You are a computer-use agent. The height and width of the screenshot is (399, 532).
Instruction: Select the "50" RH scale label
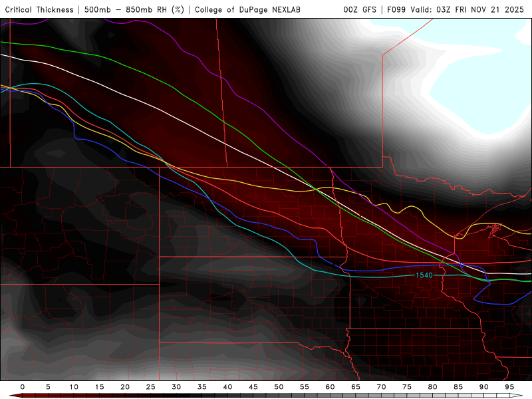pos(279,387)
